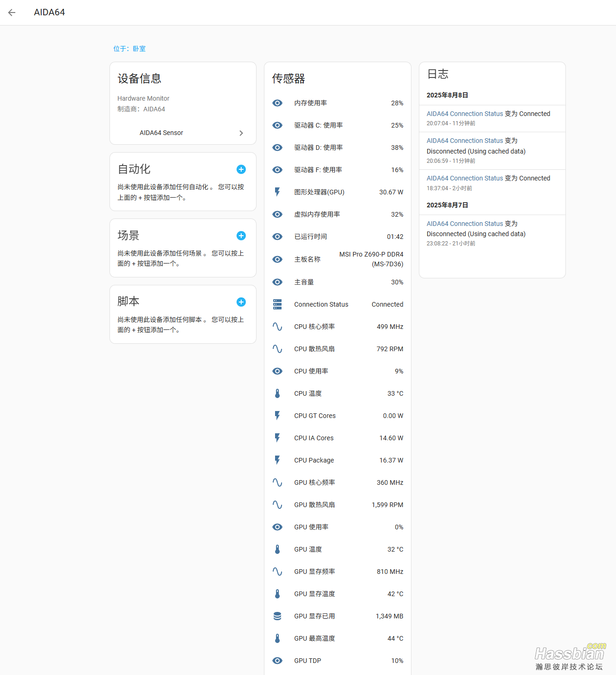Click the database icon for GPU 显存已用
Screen dimensions: 616x675
[x=277, y=616]
